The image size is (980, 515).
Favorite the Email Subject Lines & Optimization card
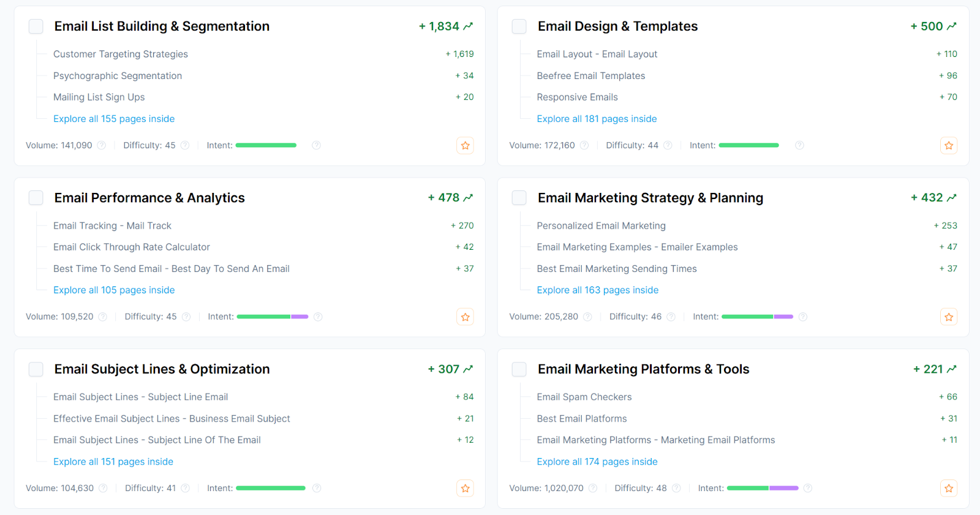(x=465, y=489)
